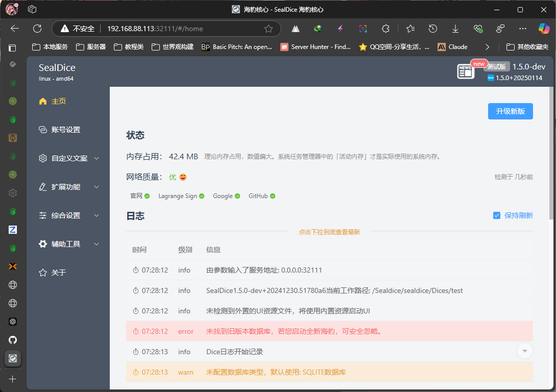Click the home icon beside 主页
The height and width of the screenshot is (392, 556).
[x=43, y=101]
